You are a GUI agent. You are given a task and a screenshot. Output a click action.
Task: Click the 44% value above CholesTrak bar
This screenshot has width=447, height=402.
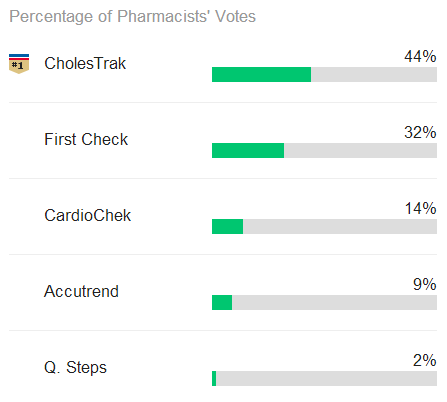click(x=420, y=56)
